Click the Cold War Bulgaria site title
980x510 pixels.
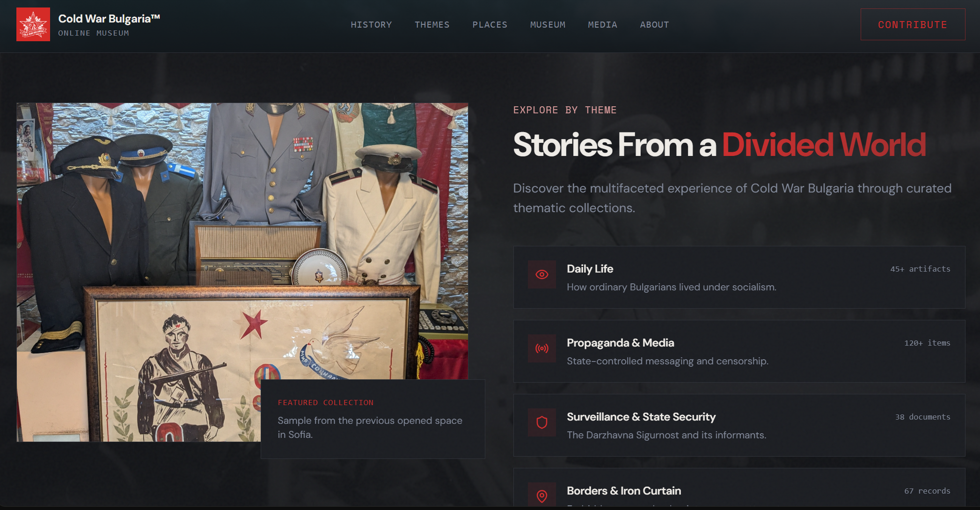[109, 19]
